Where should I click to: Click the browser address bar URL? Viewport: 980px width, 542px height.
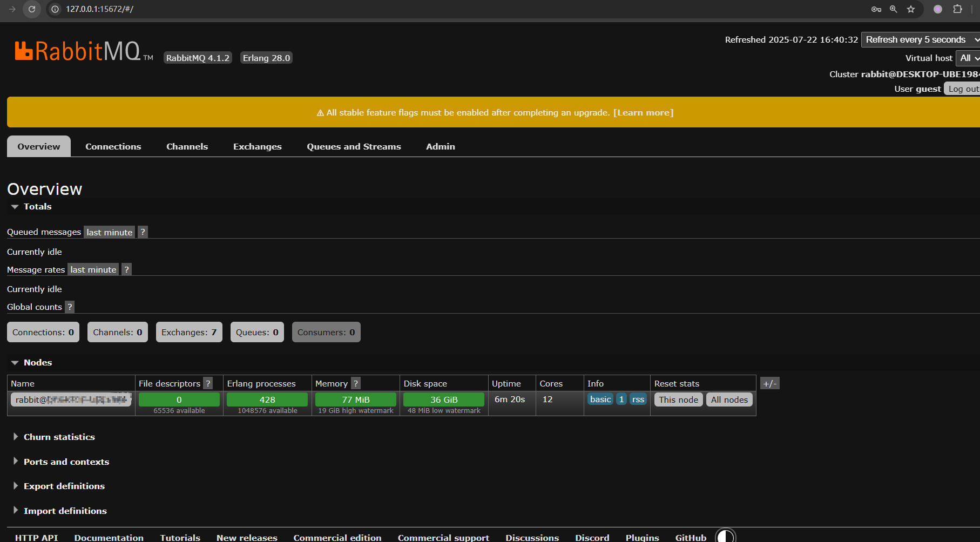(x=99, y=9)
